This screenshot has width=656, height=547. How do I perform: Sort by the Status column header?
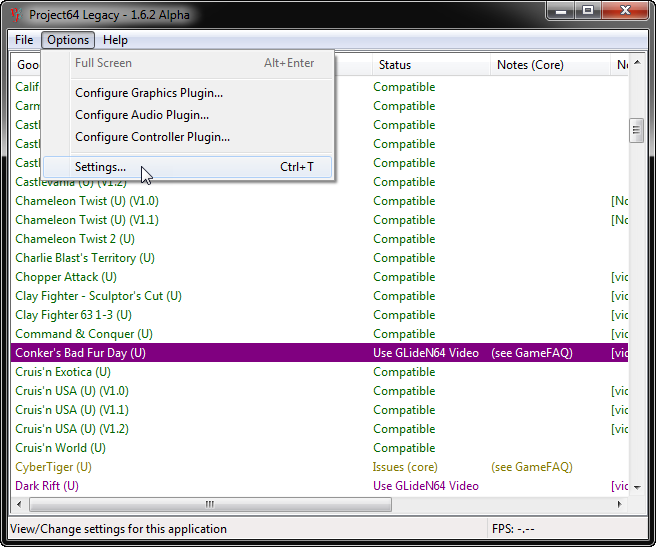coord(431,65)
